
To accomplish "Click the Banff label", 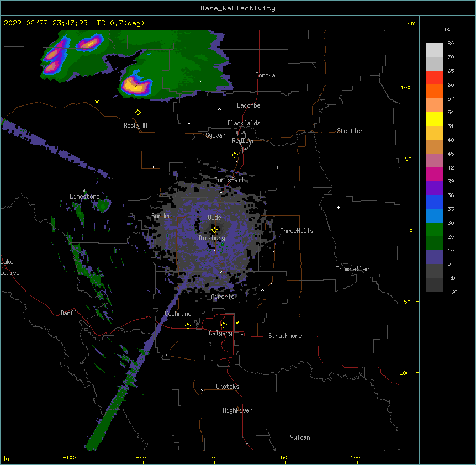I will (68, 313).
